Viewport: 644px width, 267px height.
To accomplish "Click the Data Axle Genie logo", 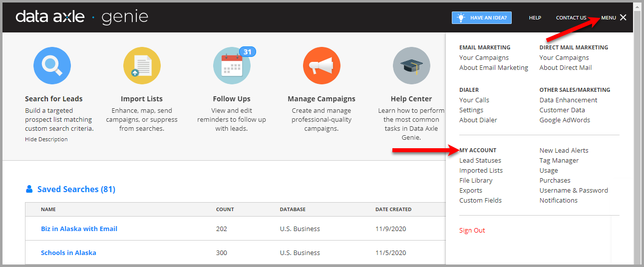I will click(x=82, y=17).
